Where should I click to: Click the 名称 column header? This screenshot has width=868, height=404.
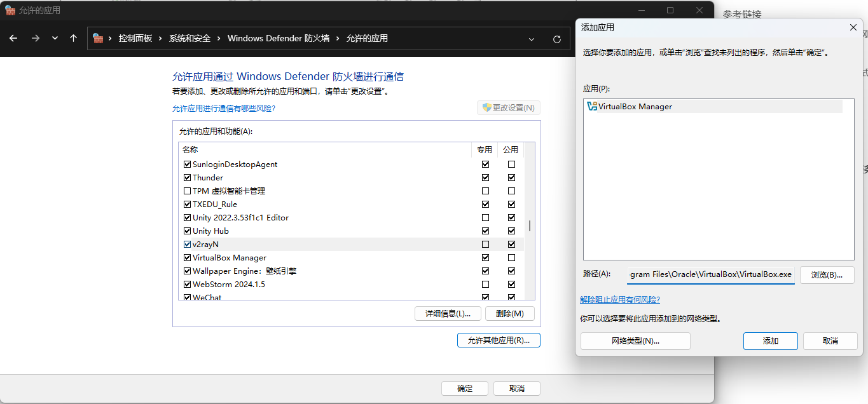pos(190,150)
